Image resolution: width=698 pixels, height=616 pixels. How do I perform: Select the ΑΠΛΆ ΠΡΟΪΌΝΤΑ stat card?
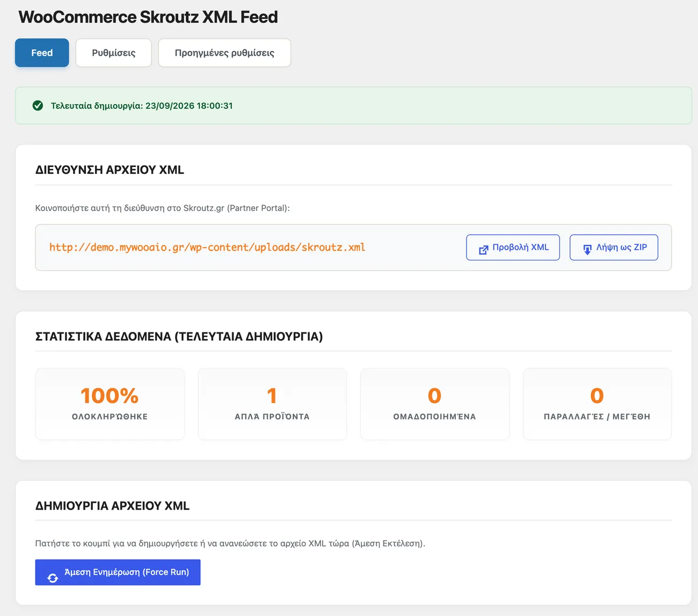272,404
